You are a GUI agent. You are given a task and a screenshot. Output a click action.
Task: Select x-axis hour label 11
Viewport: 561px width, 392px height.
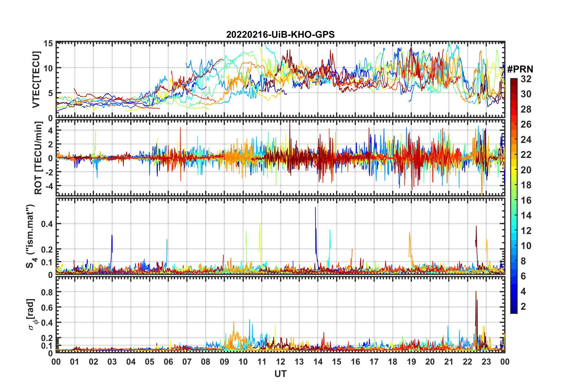point(262,362)
